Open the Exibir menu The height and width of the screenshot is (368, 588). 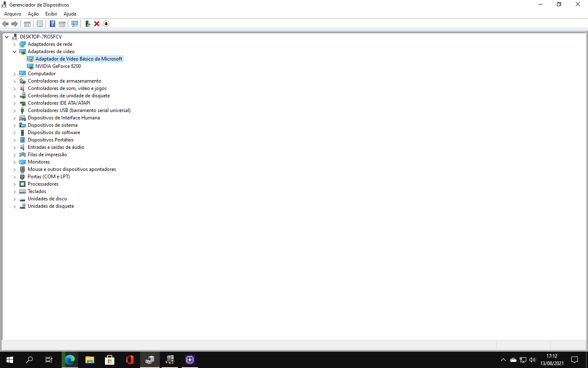[x=51, y=14]
